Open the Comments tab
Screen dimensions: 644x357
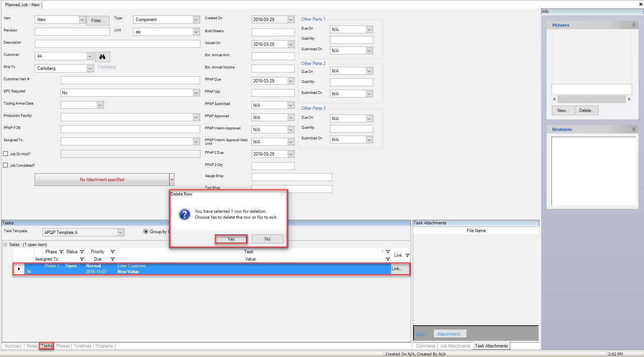(x=426, y=346)
